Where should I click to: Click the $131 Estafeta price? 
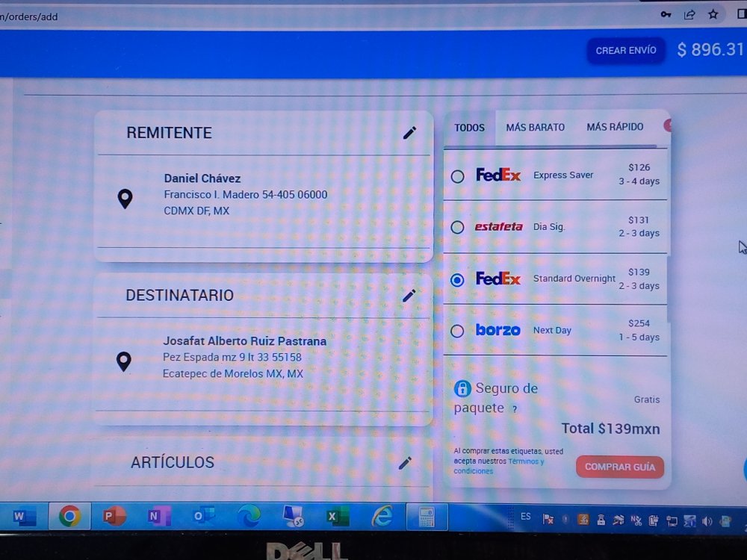639,220
